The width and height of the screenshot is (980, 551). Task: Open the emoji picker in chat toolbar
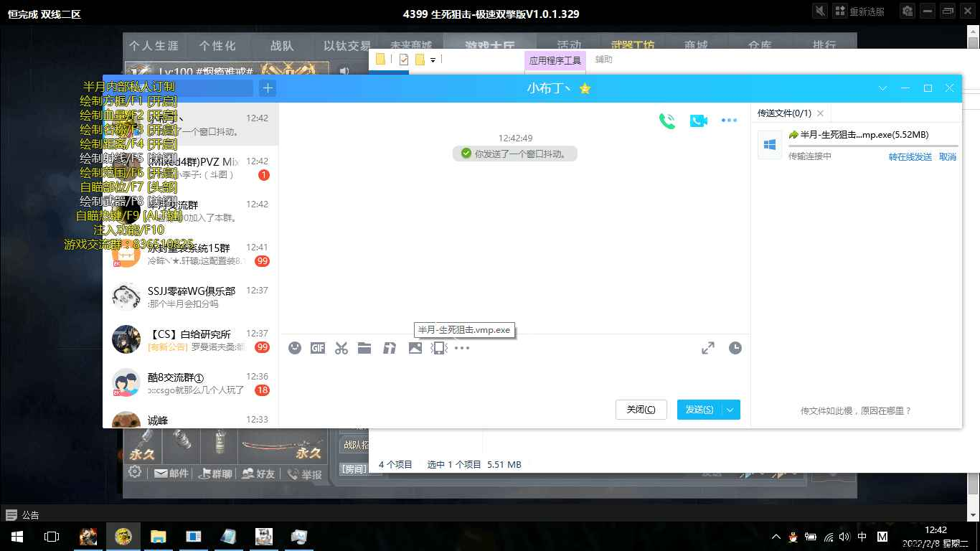pos(294,348)
